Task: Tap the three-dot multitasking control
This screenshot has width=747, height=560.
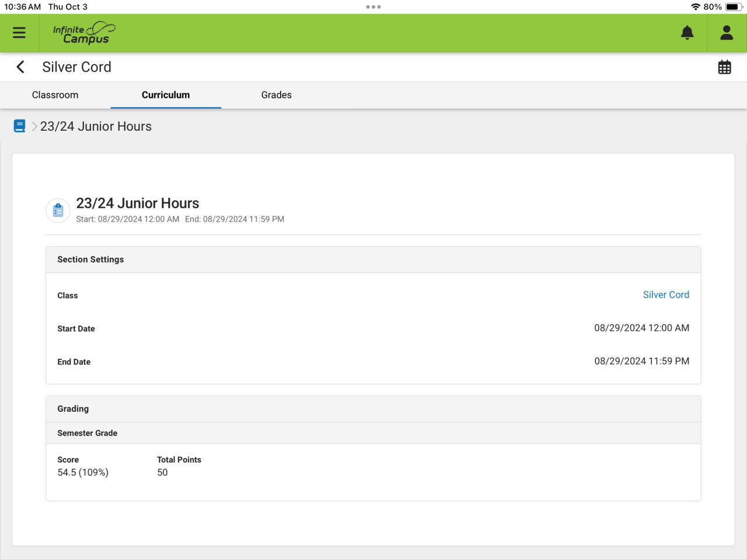Action: 373,7
